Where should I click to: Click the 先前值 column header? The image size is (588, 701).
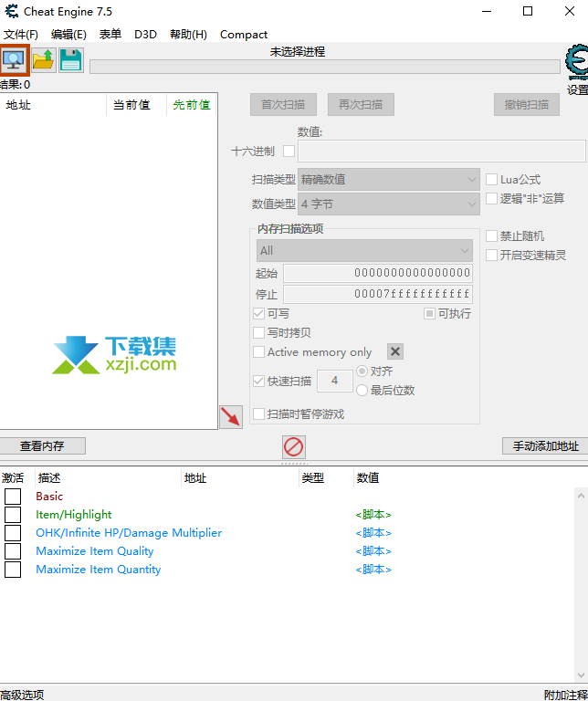pos(192,105)
